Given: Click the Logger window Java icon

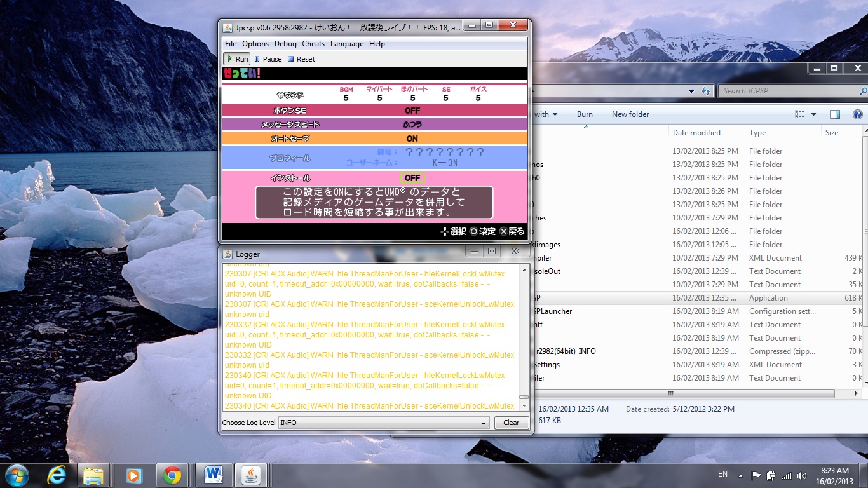Looking at the screenshot, I should pos(227,254).
